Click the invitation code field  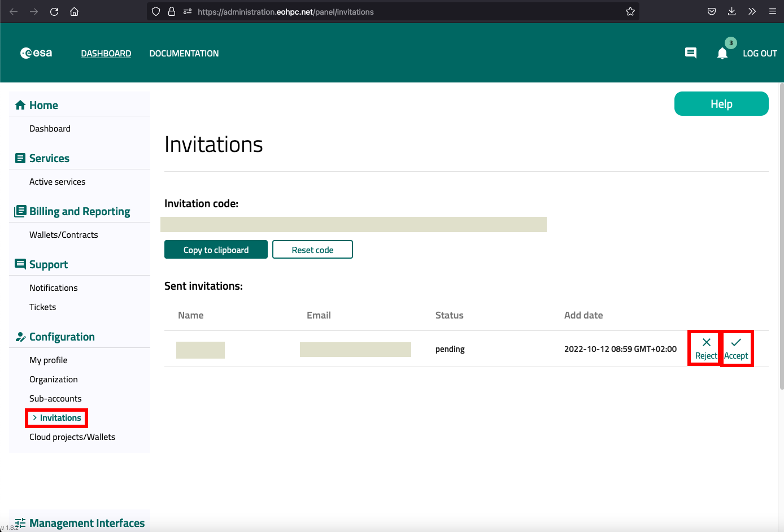click(354, 224)
